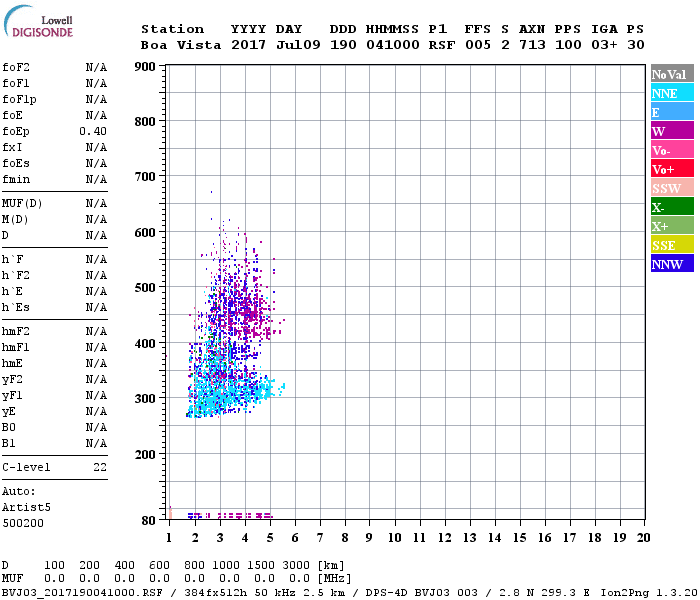This screenshot has width=700, height=600.
Task: Click the AXN value 713
Action: pyautogui.click(x=532, y=45)
